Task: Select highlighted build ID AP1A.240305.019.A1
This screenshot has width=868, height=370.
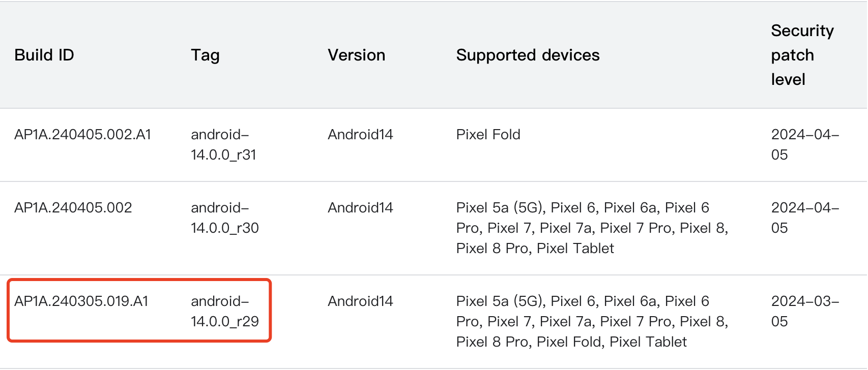Action: click(x=81, y=301)
